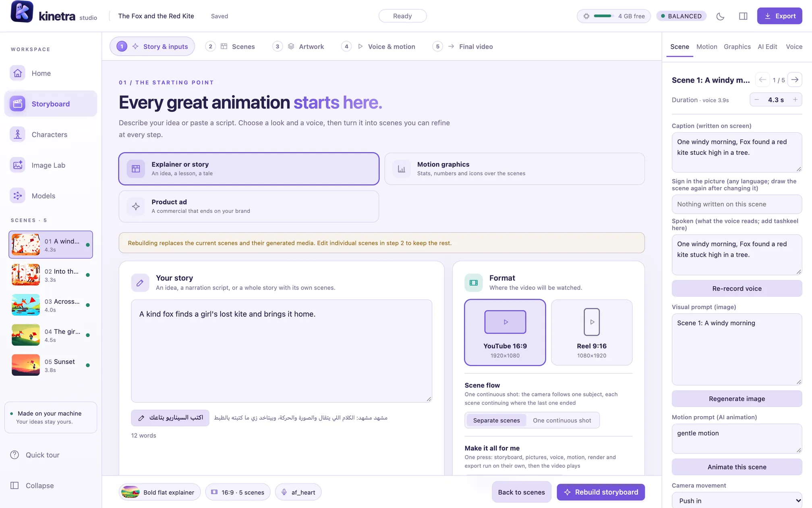This screenshot has width=812, height=508.
Task: Decrease scene duration with minus
Action: tap(757, 100)
